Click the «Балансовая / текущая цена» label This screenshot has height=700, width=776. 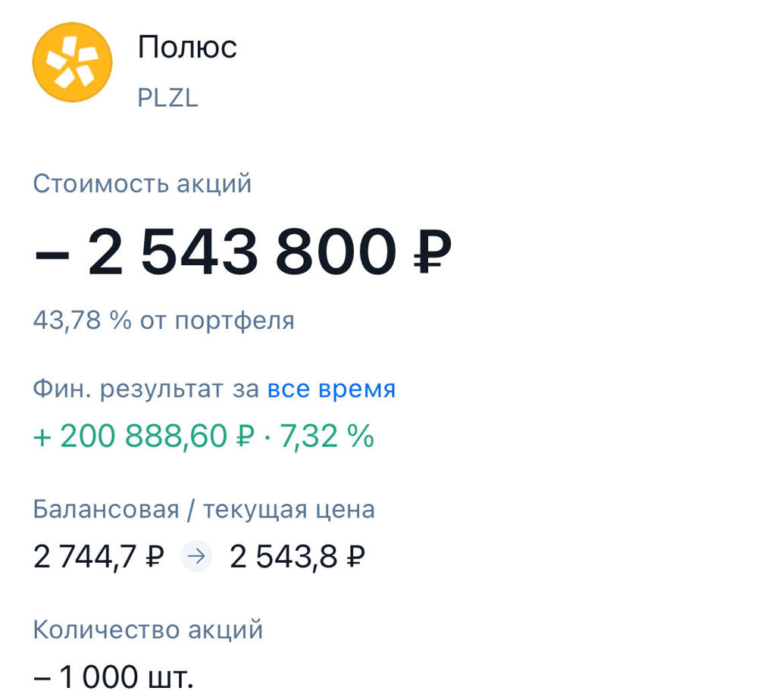click(204, 509)
